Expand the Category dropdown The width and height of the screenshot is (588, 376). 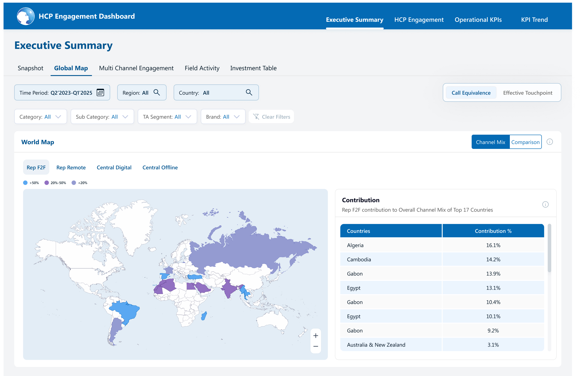click(x=41, y=117)
